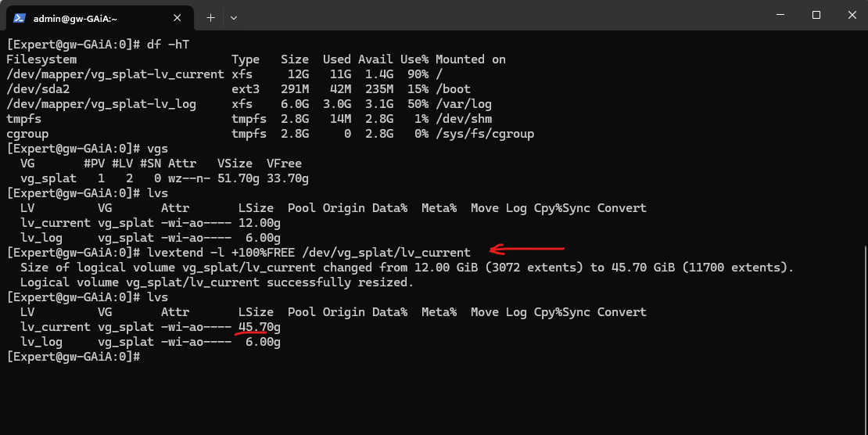
Task: Click the PowerShell icon on the terminal tab
Action: coord(20,18)
